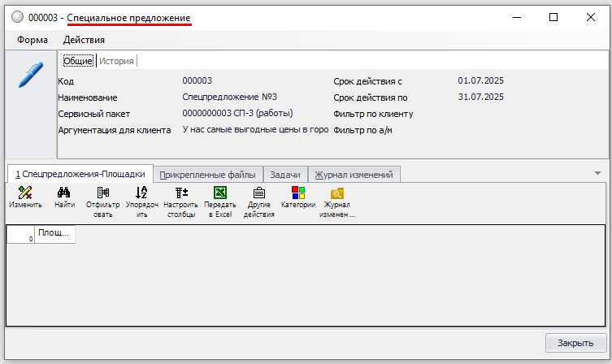
Task: Expand the tab list dropdown arrow
Action: click(x=598, y=173)
